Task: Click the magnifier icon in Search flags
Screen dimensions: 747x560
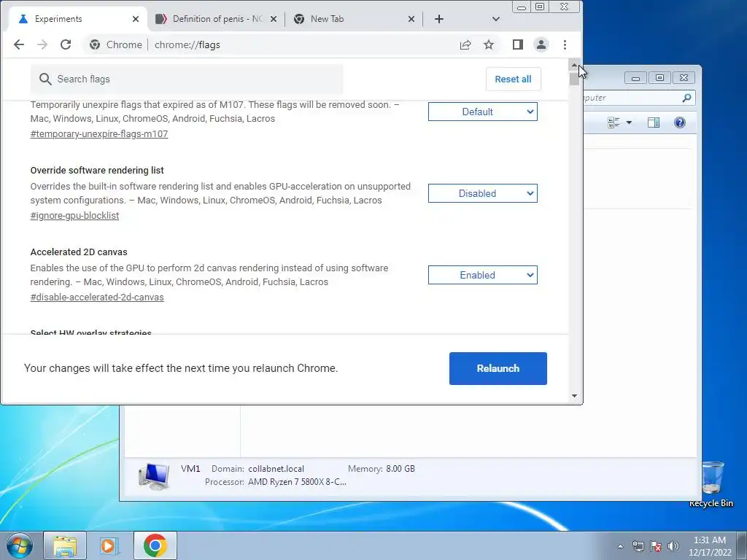Action: tap(45, 79)
